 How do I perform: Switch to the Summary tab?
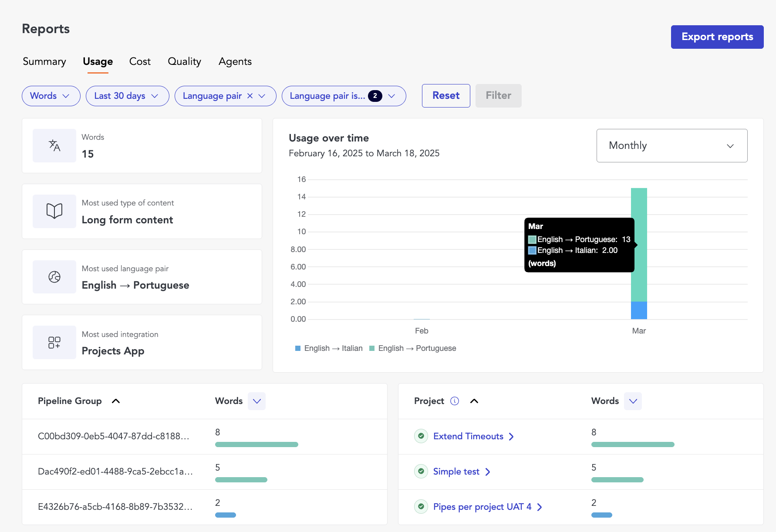coord(44,61)
